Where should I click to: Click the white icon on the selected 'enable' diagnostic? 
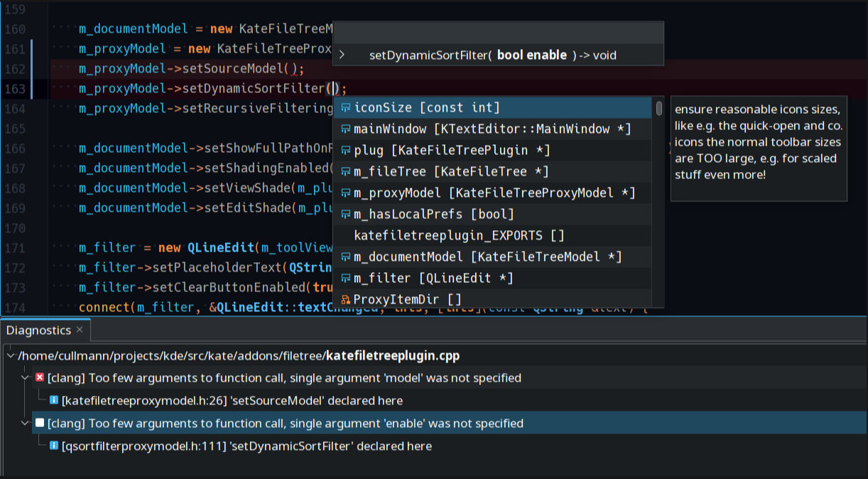click(40, 423)
